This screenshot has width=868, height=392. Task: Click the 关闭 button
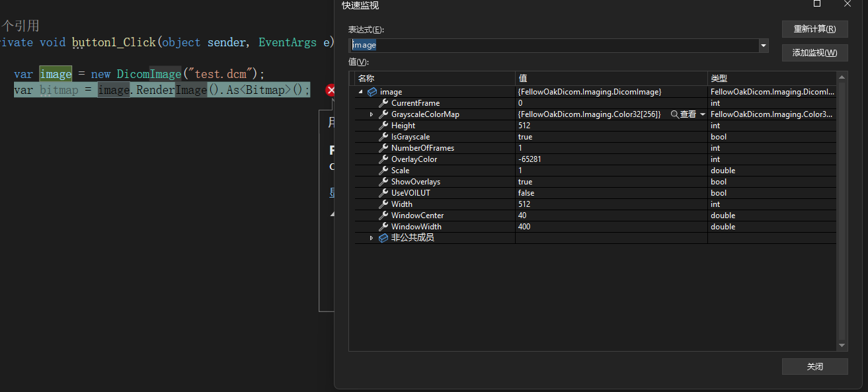[814, 366]
